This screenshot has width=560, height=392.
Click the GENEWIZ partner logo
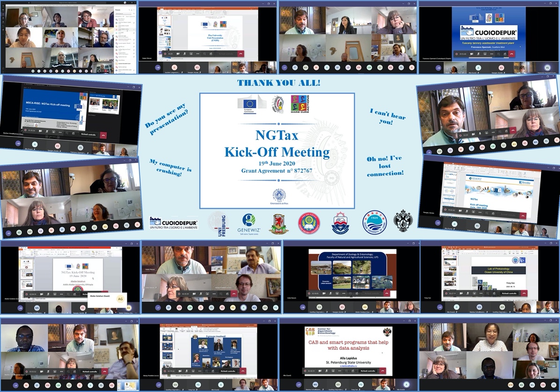tap(249, 223)
